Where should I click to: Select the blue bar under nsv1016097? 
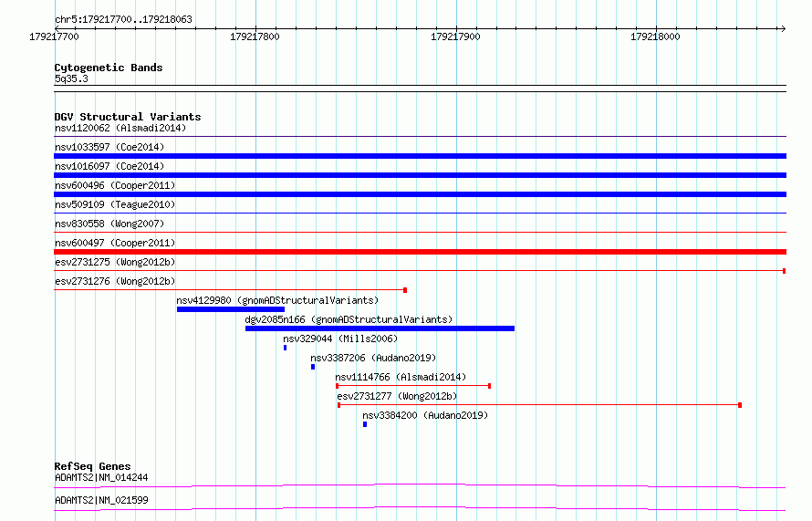(x=420, y=175)
